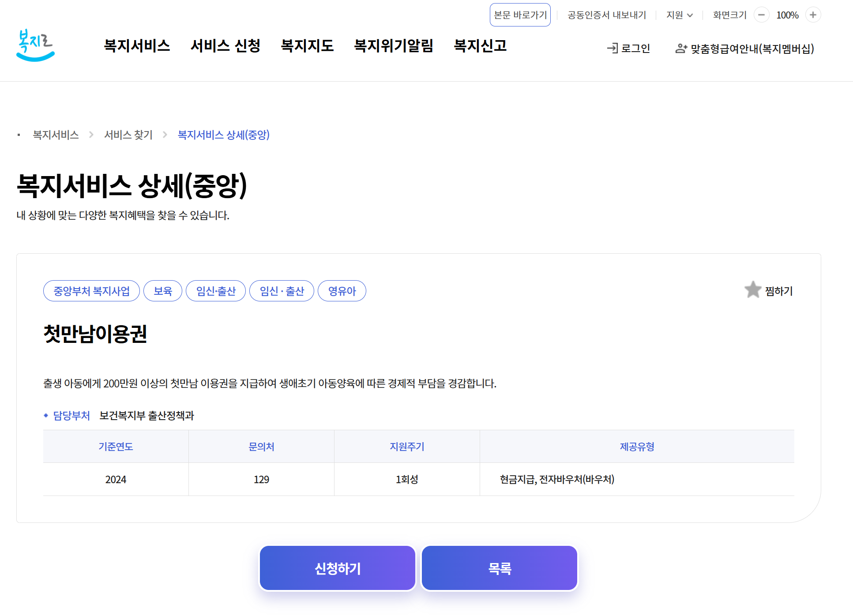Open the 복지서비스 menu
The height and width of the screenshot is (616, 853).
[137, 46]
